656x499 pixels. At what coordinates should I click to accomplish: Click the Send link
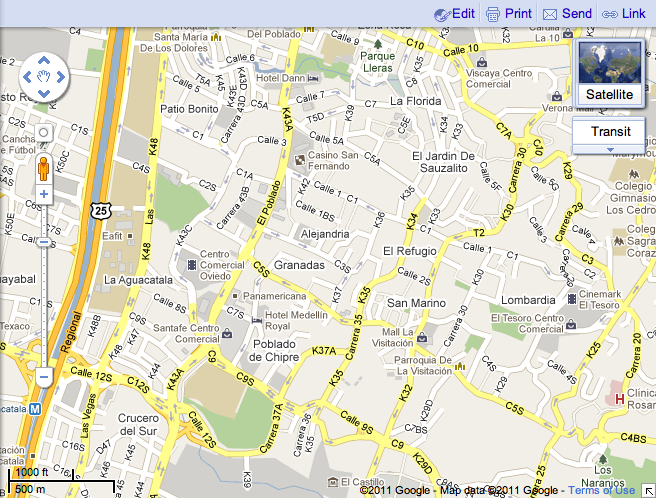tap(577, 13)
